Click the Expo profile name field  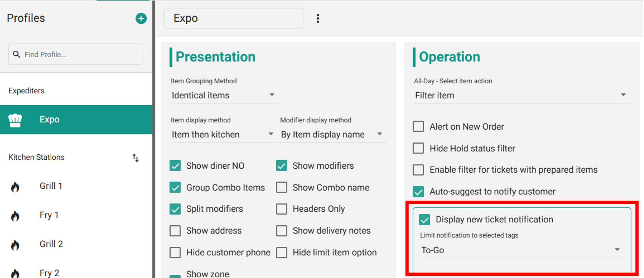point(234,19)
